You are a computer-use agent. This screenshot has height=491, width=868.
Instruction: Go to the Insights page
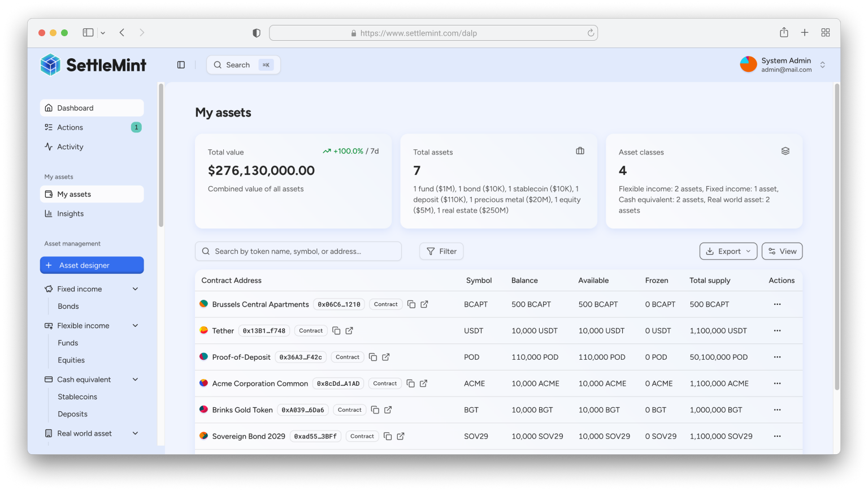click(70, 214)
